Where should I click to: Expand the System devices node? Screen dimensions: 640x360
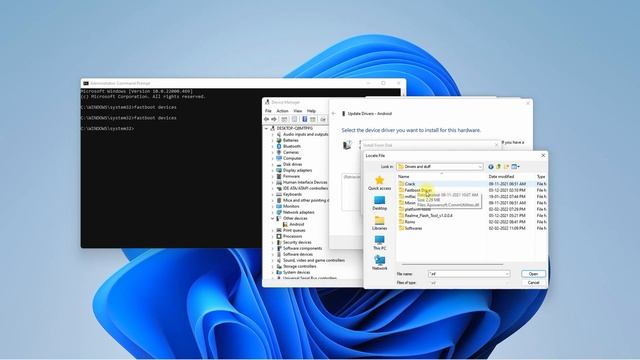[x=273, y=272]
